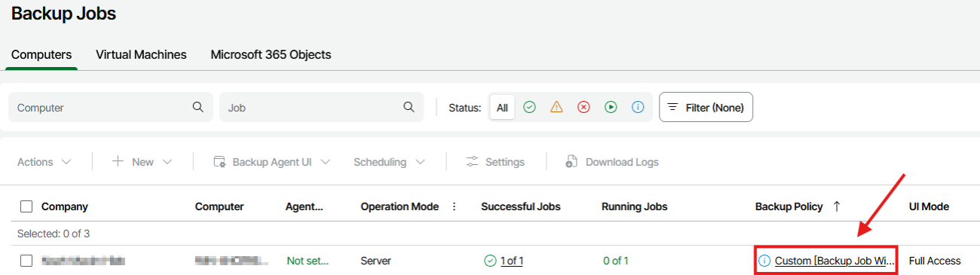
Task: Select the All status toggle
Action: pos(502,108)
